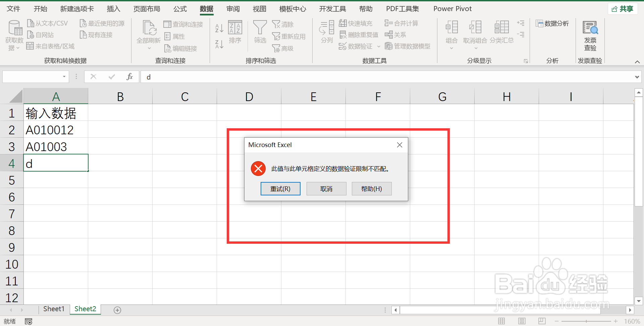
Task: Click the formula bar input
Action: pyautogui.click(x=386, y=77)
